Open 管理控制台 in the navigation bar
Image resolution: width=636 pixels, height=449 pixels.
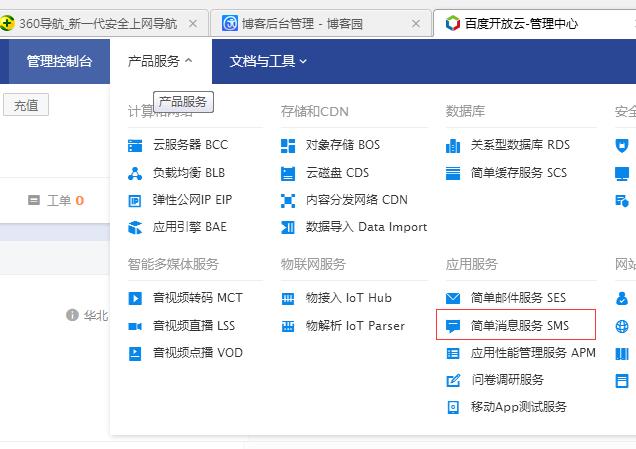coord(59,61)
